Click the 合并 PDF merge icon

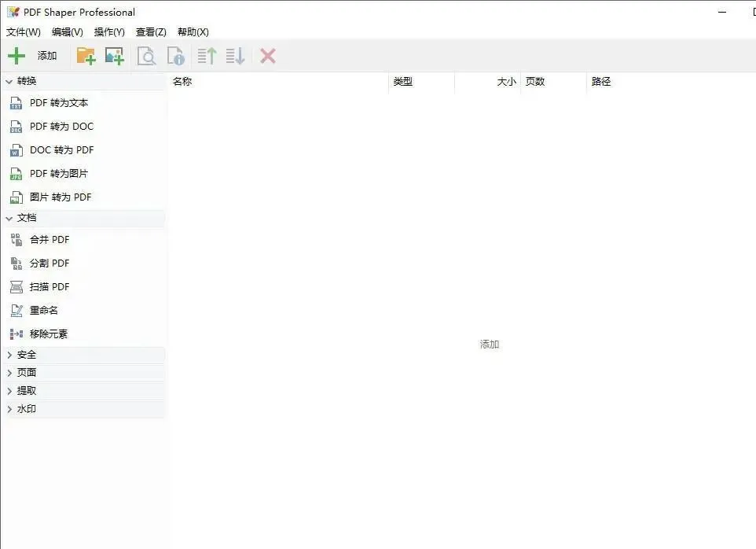[16, 240]
